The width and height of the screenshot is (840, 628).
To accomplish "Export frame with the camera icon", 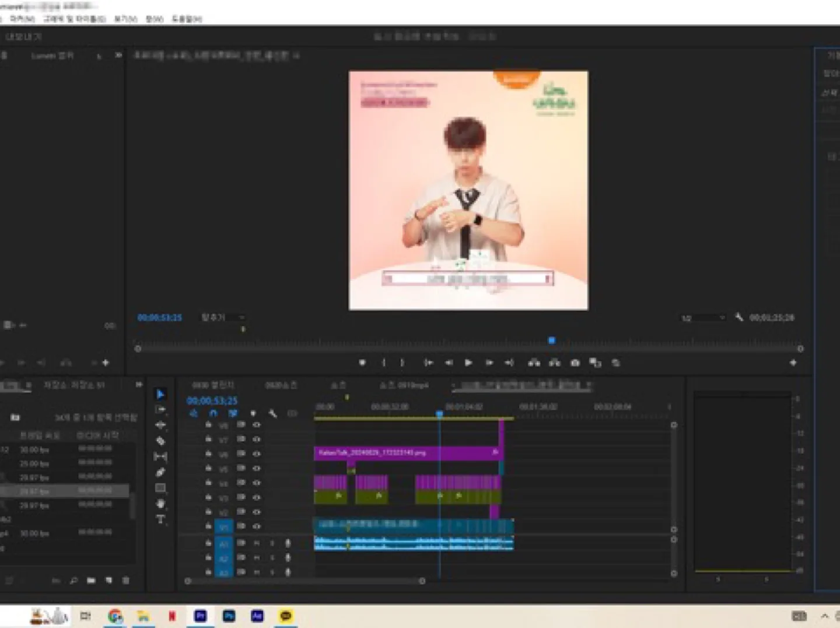I will 575,362.
